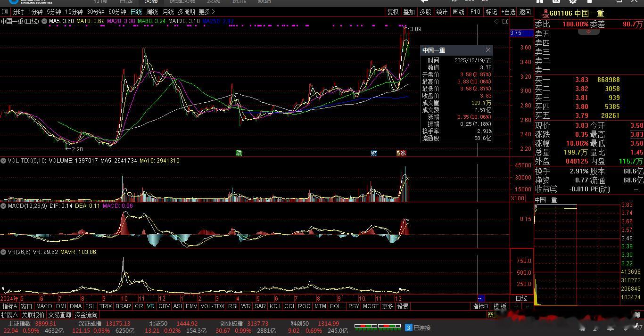
Task: Click the green 跌 marker on chart
Action: [239, 153]
